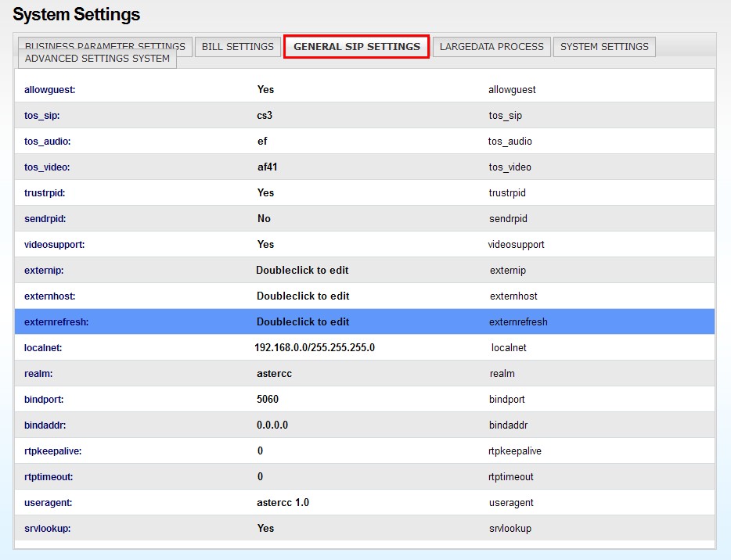Select highlighted externrefresh Doubleclick to edit field
The image size is (731, 560).
point(303,321)
